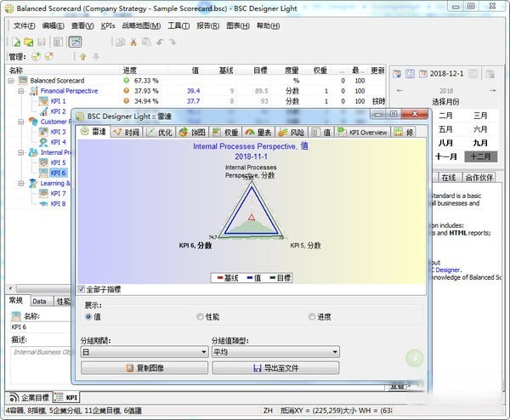The height and width of the screenshot is (420, 510).
Task: Open the KPIs menu
Action: (x=108, y=26)
